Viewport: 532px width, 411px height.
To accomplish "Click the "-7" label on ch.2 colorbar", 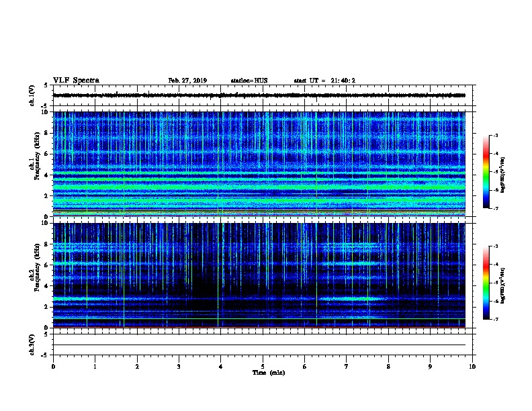I will click(495, 319).
